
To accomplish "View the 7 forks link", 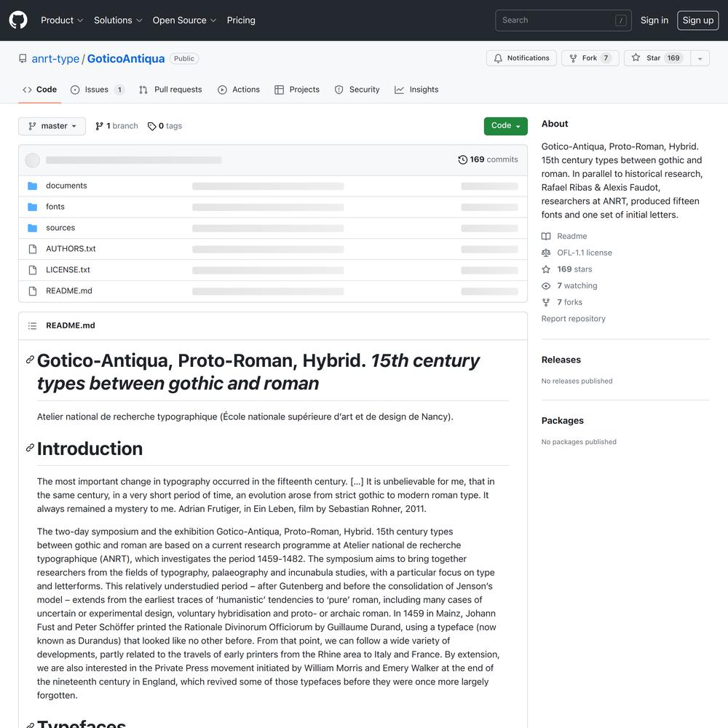I will 570,302.
